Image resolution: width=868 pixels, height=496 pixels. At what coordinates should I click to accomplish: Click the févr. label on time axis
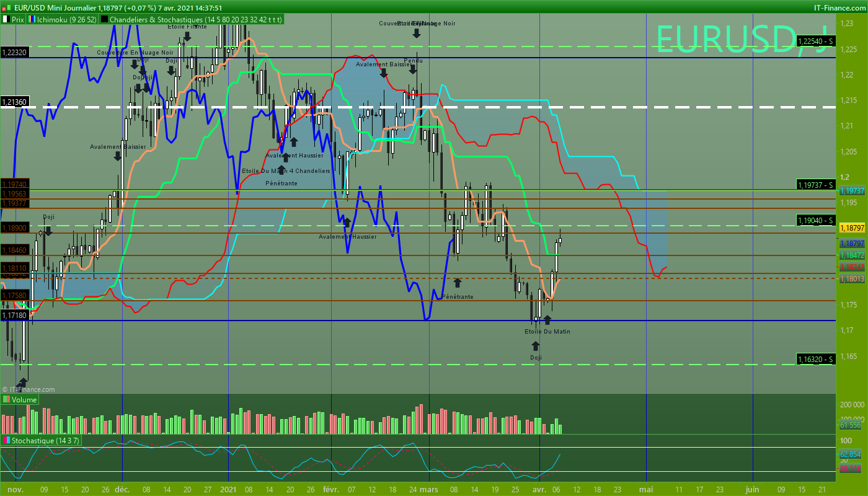(x=331, y=489)
